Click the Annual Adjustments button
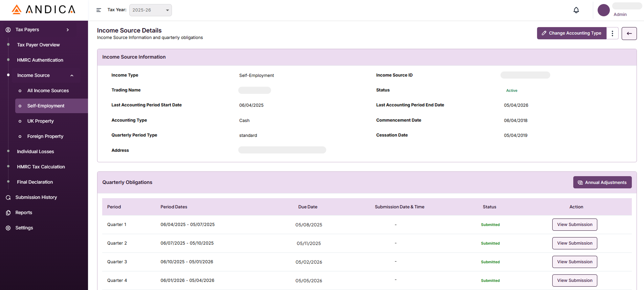 602,182
